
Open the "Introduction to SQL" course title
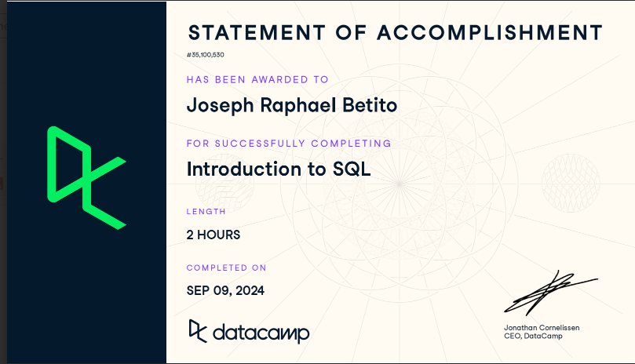278,169
